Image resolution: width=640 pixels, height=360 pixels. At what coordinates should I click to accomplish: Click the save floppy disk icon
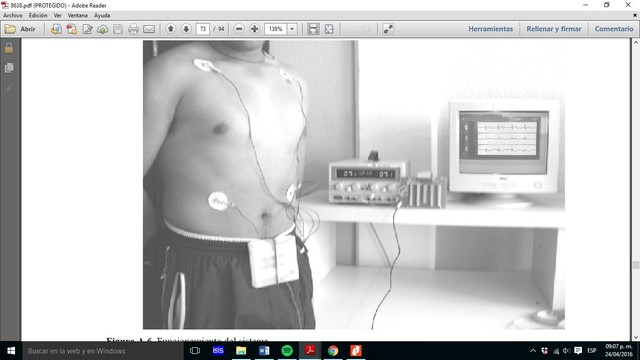118,29
